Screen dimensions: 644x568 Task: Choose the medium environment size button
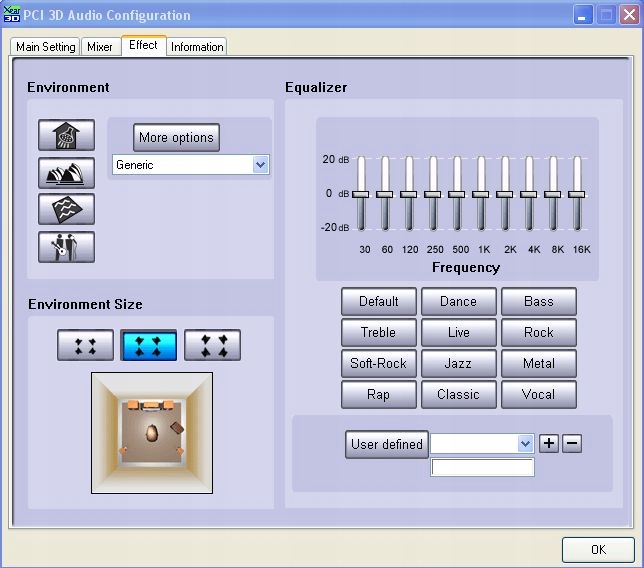[149, 345]
